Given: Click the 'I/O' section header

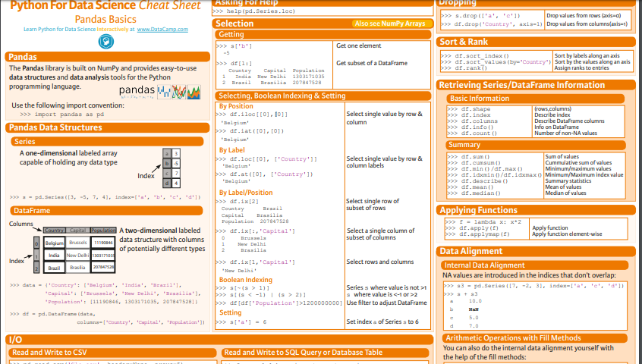Looking at the screenshot, I should 219,340.
